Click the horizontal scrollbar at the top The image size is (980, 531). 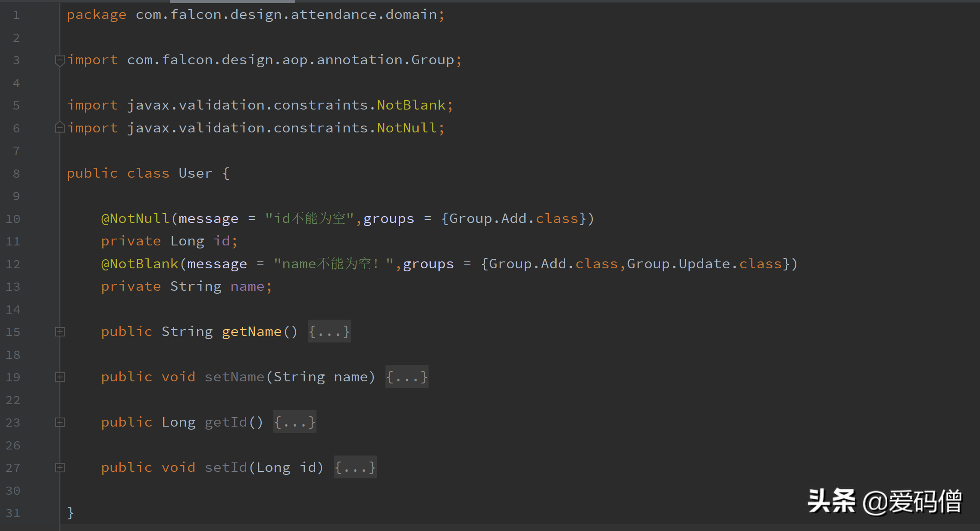pos(233,2)
